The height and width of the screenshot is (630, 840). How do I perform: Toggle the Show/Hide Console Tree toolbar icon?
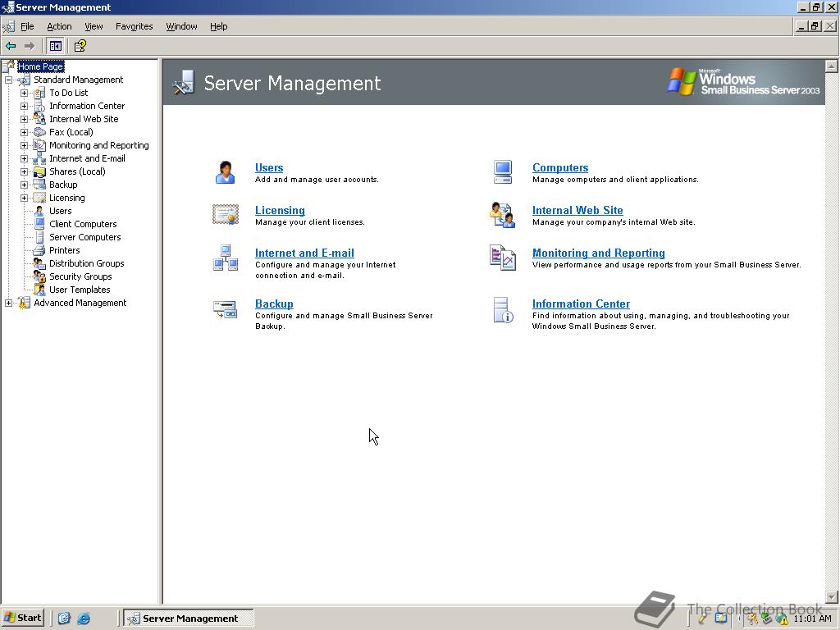[x=55, y=46]
